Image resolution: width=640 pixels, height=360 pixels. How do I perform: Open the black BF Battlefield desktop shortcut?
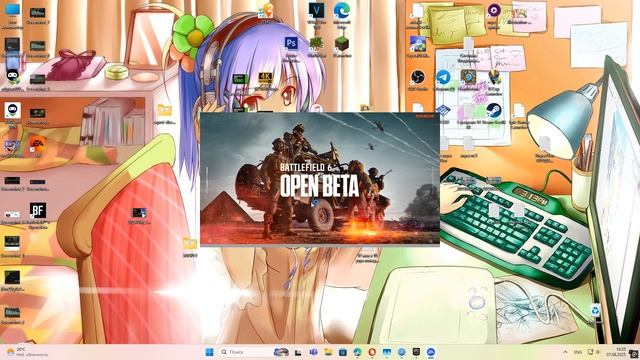click(x=38, y=211)
